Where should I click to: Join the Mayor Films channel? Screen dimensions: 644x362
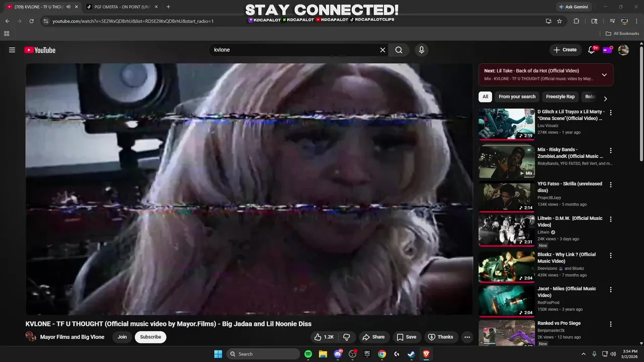122,337
